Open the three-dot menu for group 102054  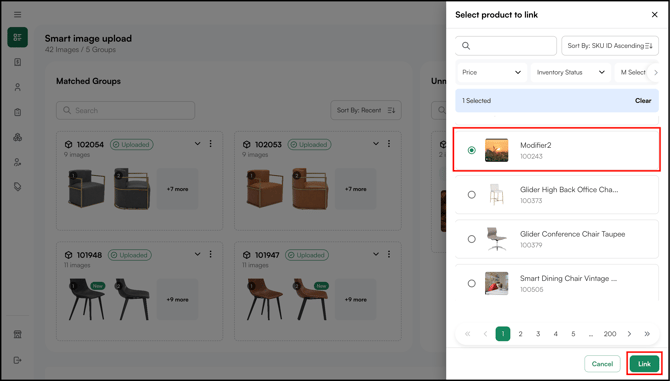[211, 144]
